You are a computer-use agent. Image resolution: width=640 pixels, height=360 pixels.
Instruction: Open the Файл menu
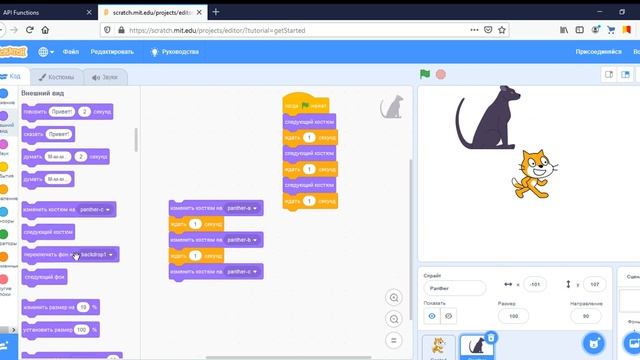[x=71, y=52]
